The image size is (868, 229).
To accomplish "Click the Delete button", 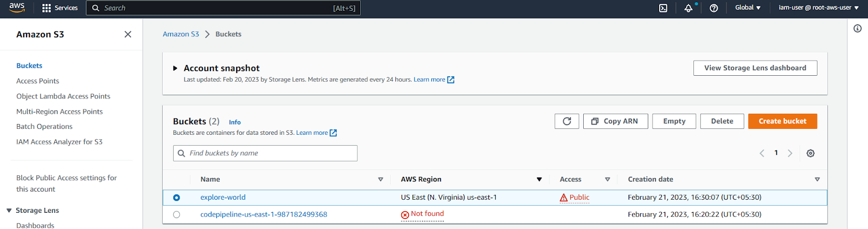I will coord(722,121).
